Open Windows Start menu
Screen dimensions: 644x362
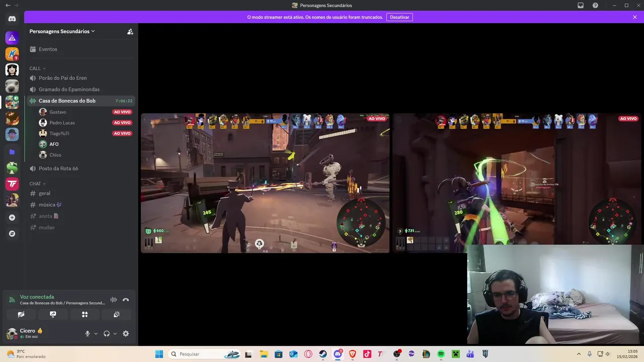[x=159, y=354]
